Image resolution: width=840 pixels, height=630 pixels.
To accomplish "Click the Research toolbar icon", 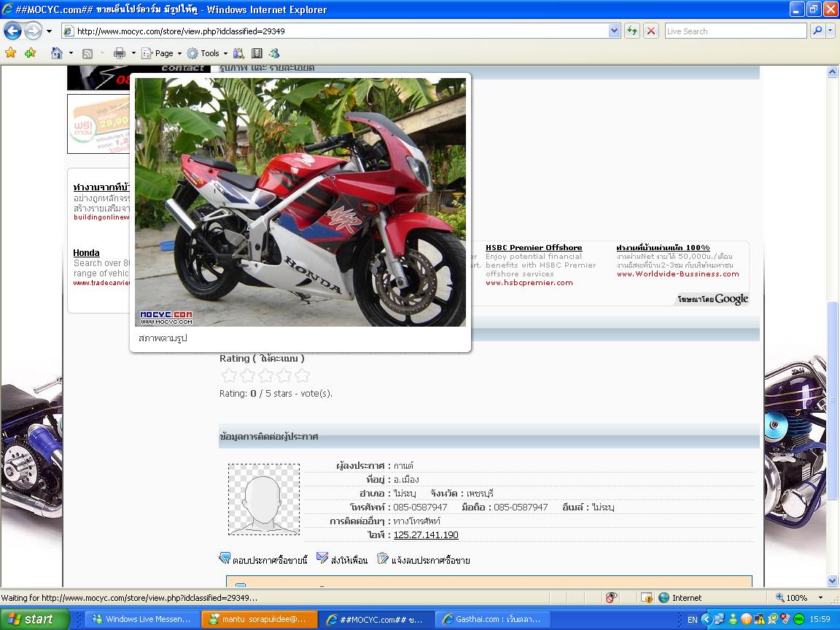I will click(239, 53).
